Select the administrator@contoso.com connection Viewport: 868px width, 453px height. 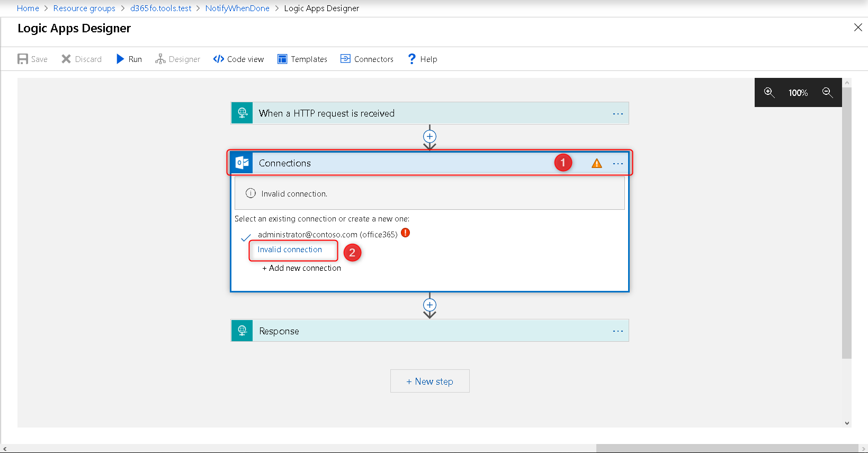[x=327, y=234]
